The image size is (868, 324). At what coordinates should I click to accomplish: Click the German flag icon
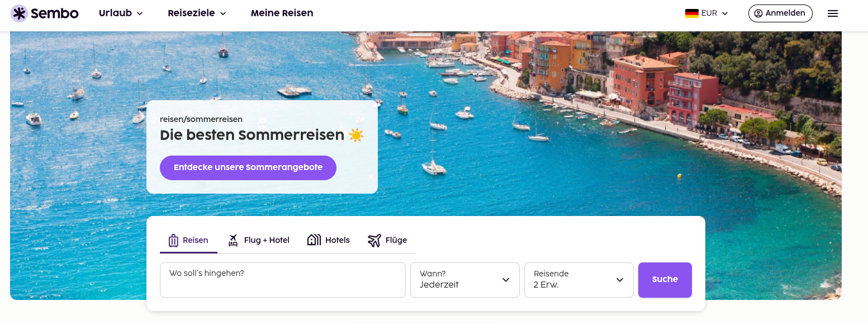pos(692,13)
